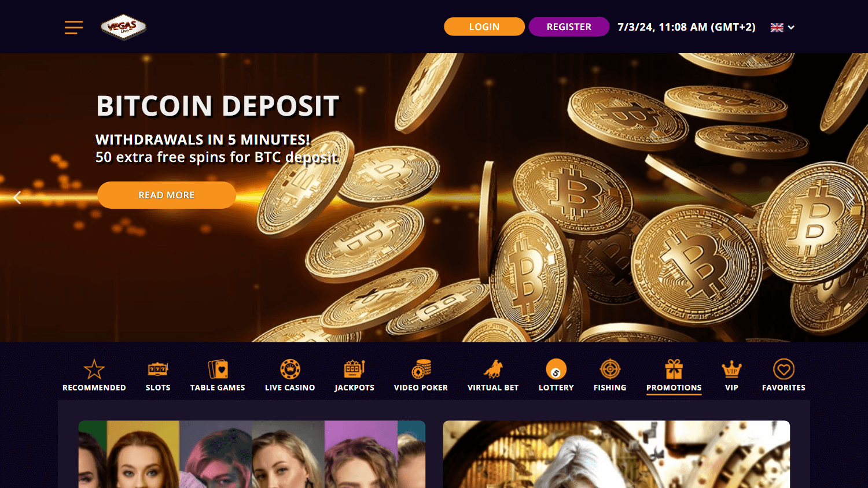Open the Favorites heart icon

pyautogui.click(x=784, y=369)
